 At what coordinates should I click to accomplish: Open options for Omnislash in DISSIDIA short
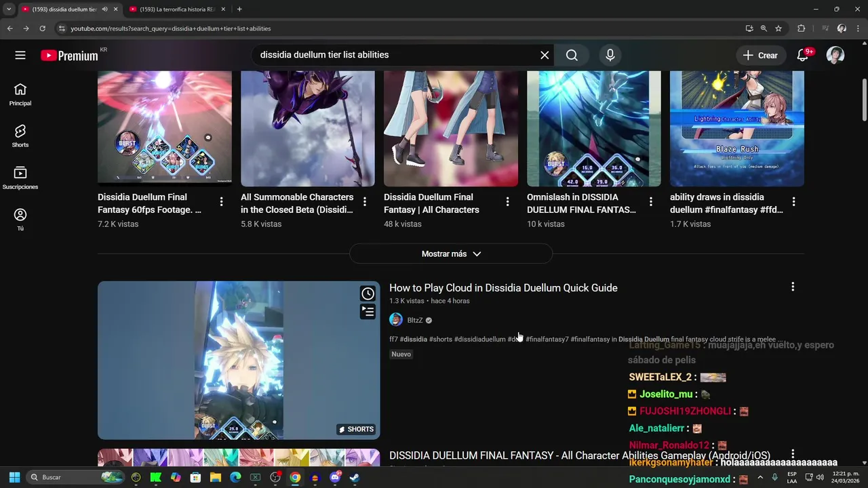click(x=651, y=202)
